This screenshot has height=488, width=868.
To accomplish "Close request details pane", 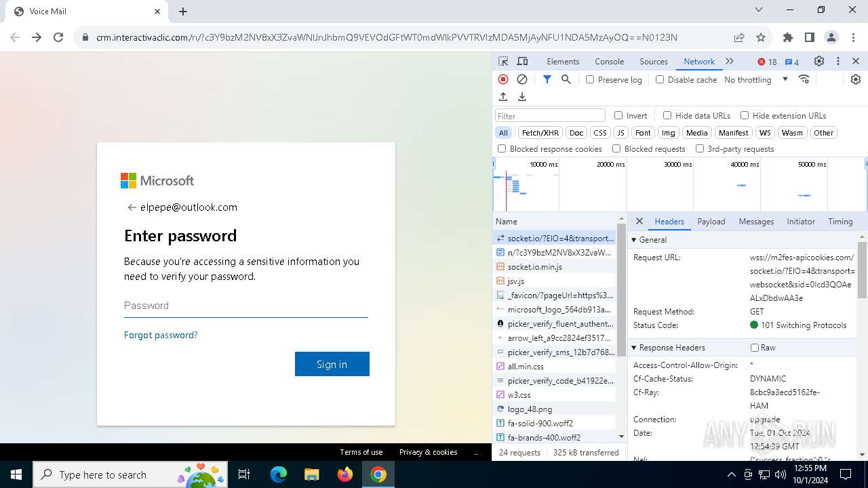I will point(639,221).
